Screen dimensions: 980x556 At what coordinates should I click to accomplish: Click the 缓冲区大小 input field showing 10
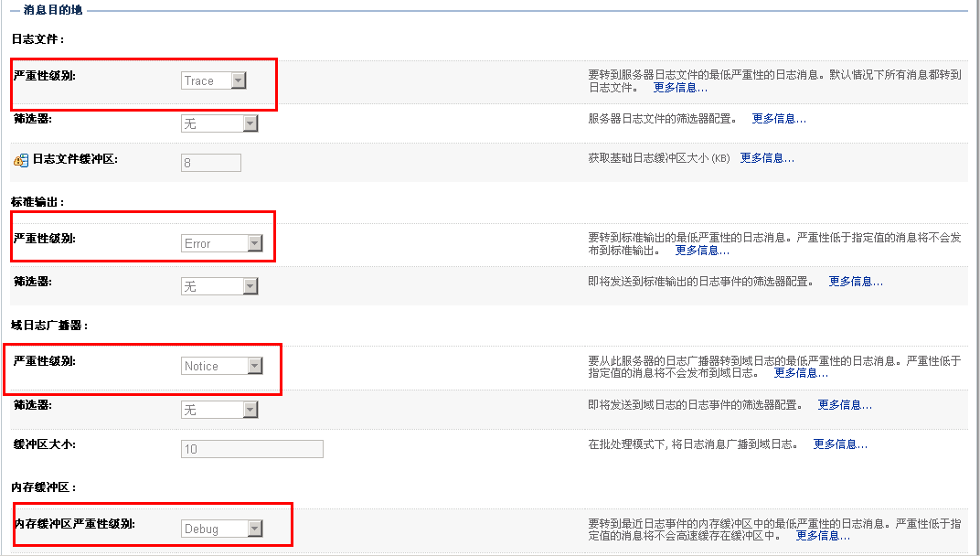[x=252, y=449]
